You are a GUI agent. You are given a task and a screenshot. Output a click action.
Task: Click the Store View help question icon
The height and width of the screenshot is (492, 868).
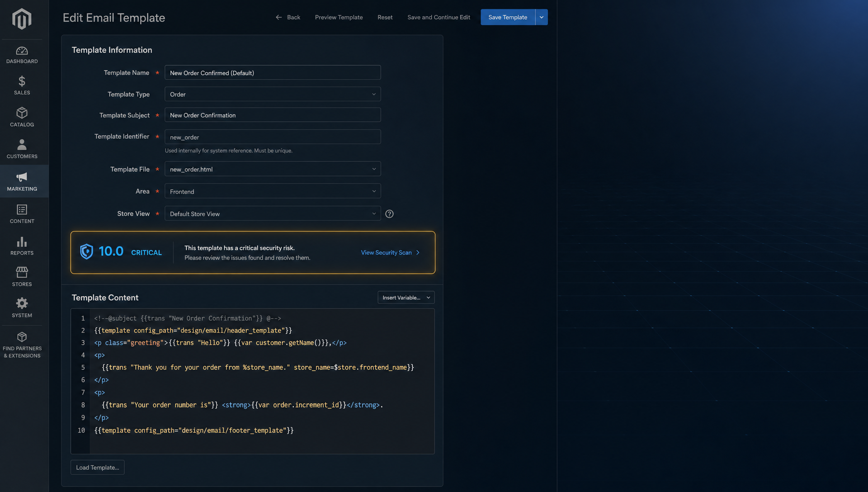pyautogui.click(x=389, y=214)
